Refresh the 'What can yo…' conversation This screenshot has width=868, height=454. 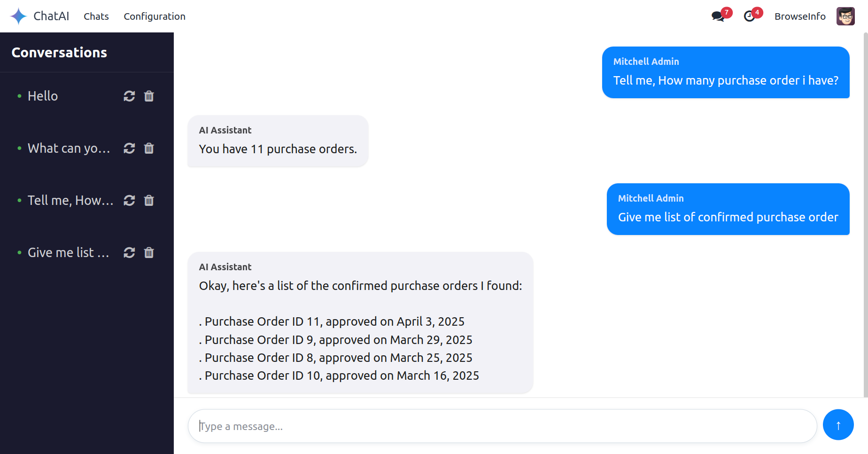point(129,149)
